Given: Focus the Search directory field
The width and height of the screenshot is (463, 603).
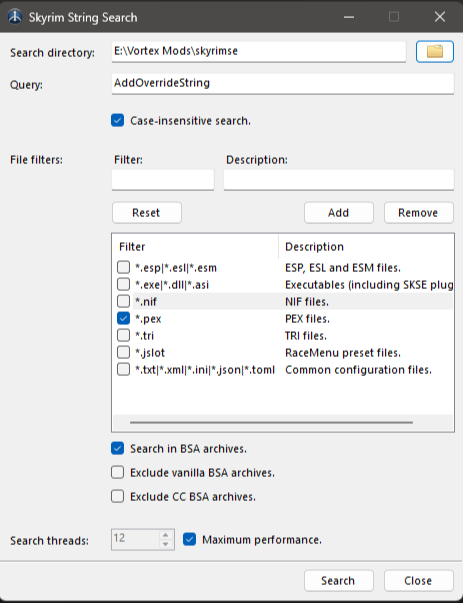Looking at the screenshot, I should (x=259, y=52).
